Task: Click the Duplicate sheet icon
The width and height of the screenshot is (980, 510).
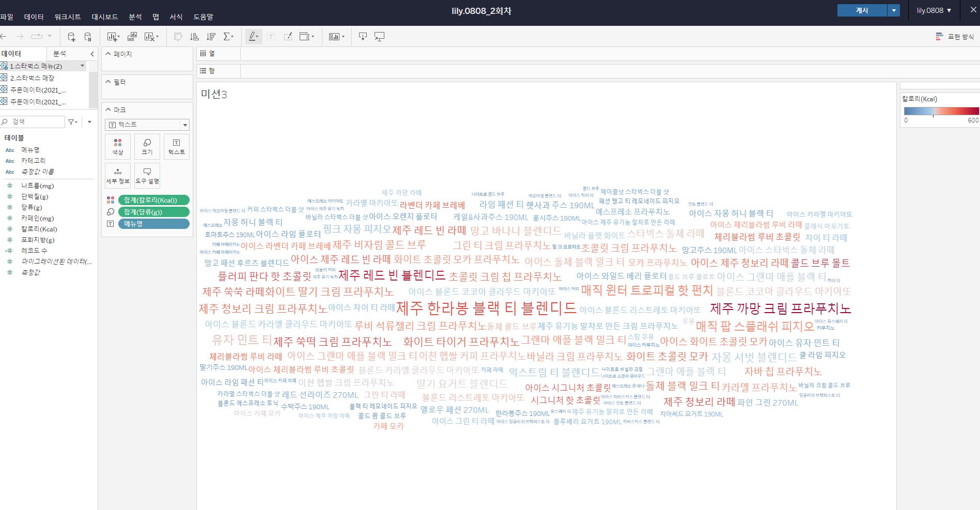Action: click(132, 37)
